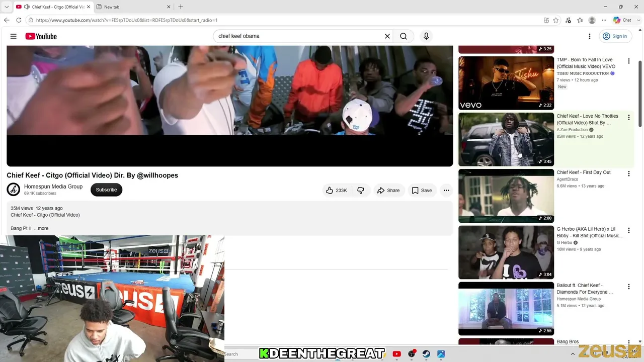
Task: Open the browser profile avatar
Action: (592, 20)
